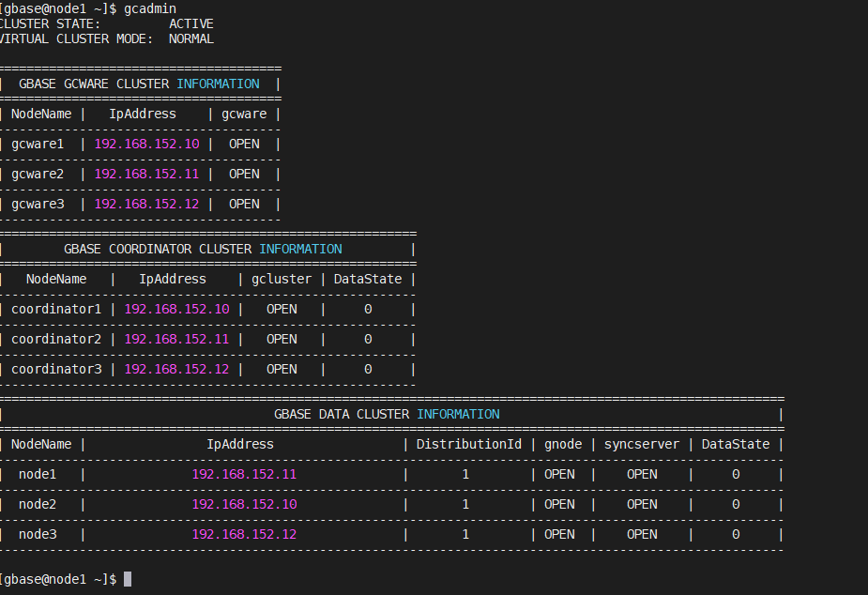Click coordinator2 IP address 192.168.152.11
Image resolution: width=868 pixels, height=595 pixels.
[176, 339]
